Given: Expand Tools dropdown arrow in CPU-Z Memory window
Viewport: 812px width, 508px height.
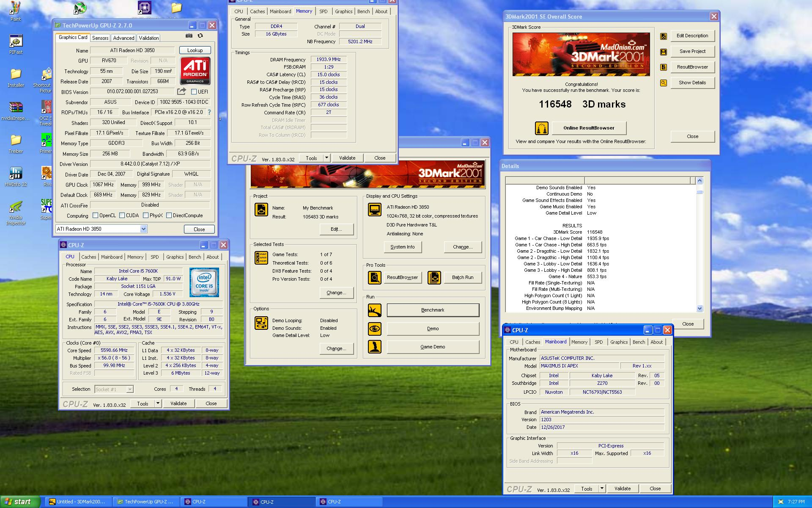Looking at the screenshot, I should (326, 158).
